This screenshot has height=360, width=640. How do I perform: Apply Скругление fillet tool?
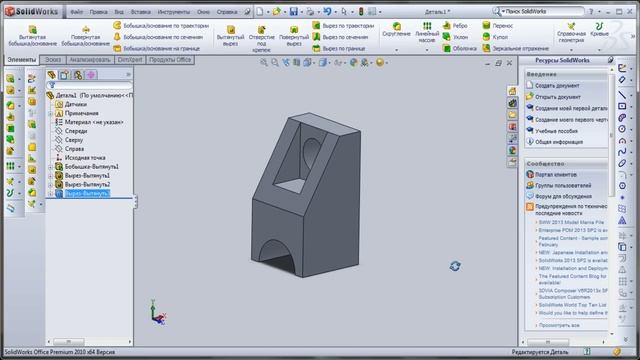point(396,30)
